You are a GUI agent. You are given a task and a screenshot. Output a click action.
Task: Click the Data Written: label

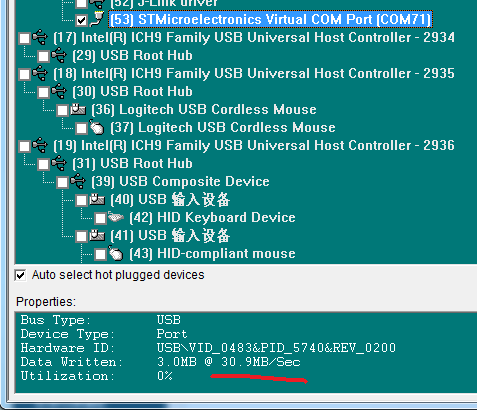(72, 362)
